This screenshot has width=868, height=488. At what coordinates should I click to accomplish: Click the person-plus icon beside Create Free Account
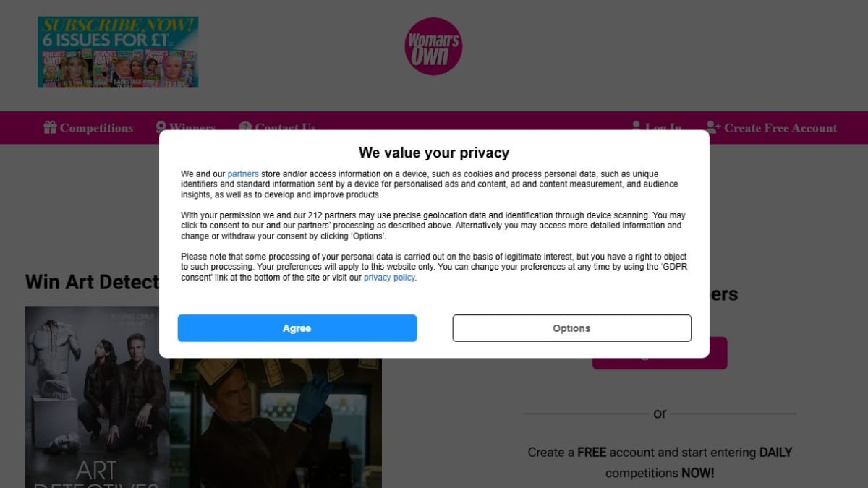713,127
